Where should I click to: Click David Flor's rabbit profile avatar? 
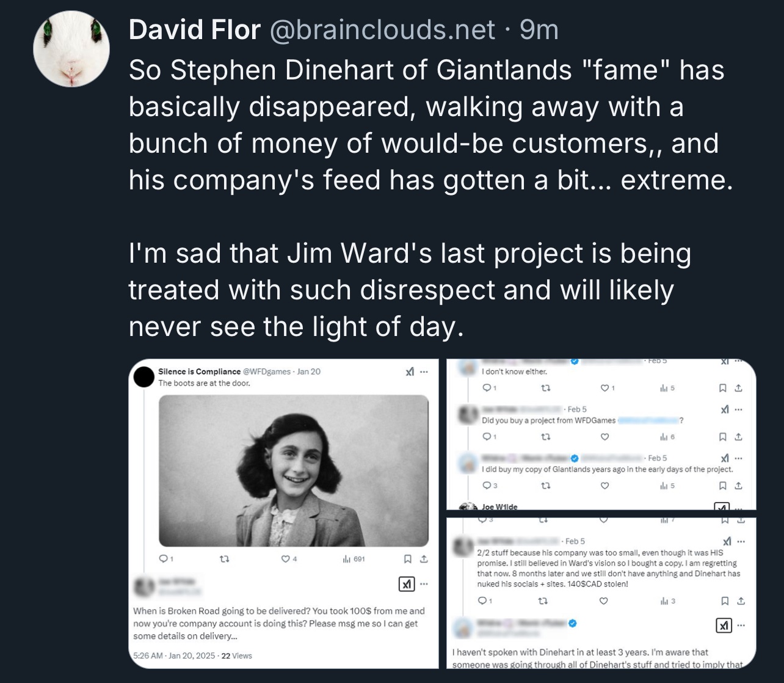[x=71, y=49]
